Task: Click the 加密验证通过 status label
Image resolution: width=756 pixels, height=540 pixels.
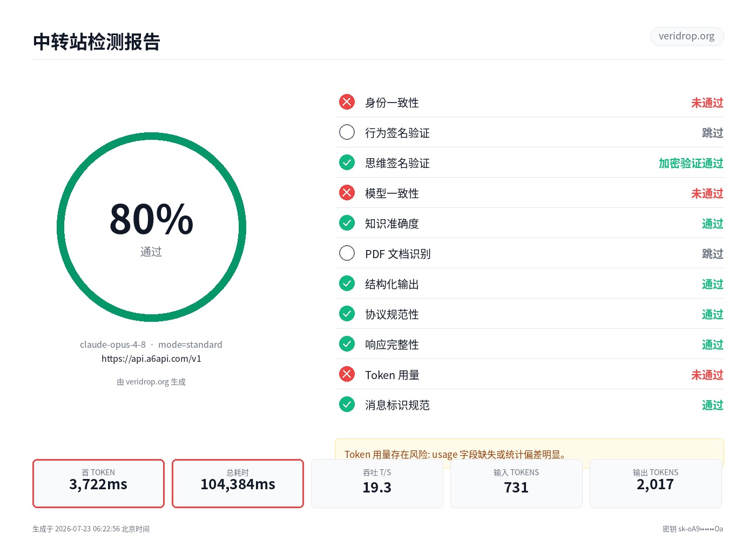Action: coord(691,163)
